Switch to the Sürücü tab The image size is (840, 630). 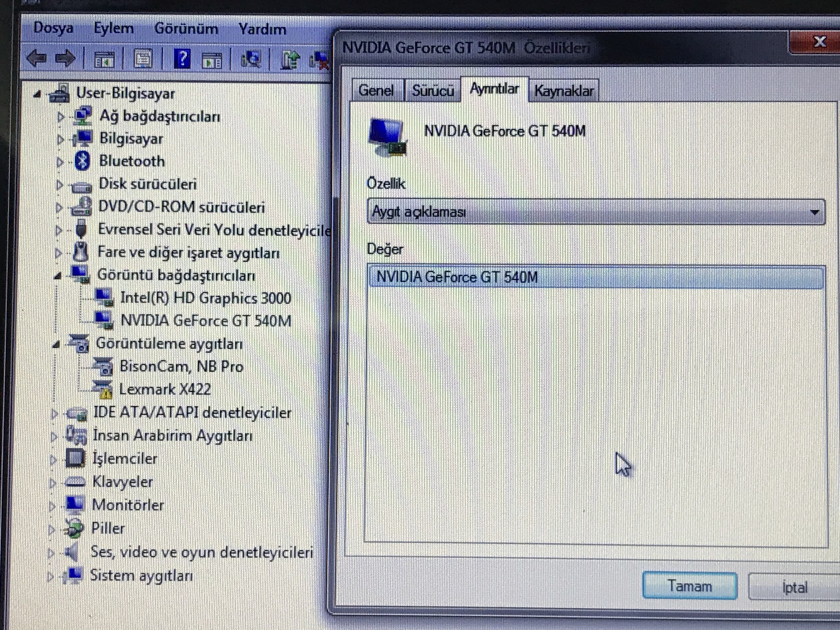tap(433, 90)
